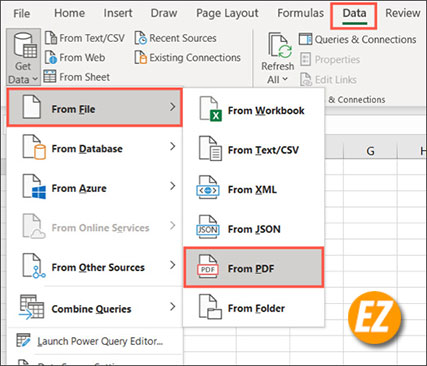
Task: Switch to the Home tab
Action: (x=69, y=13)
